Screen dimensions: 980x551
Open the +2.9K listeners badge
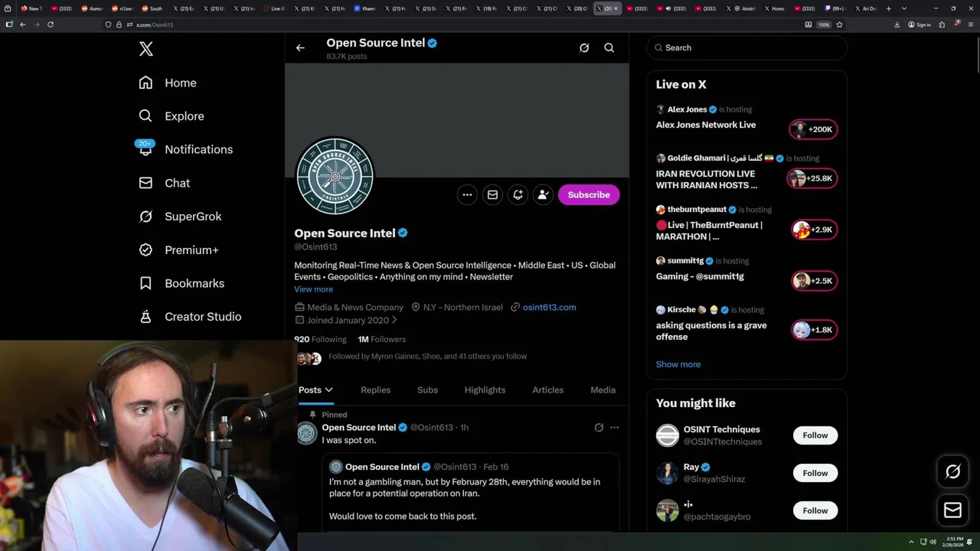pyautogui.click(x=814, y=230)
